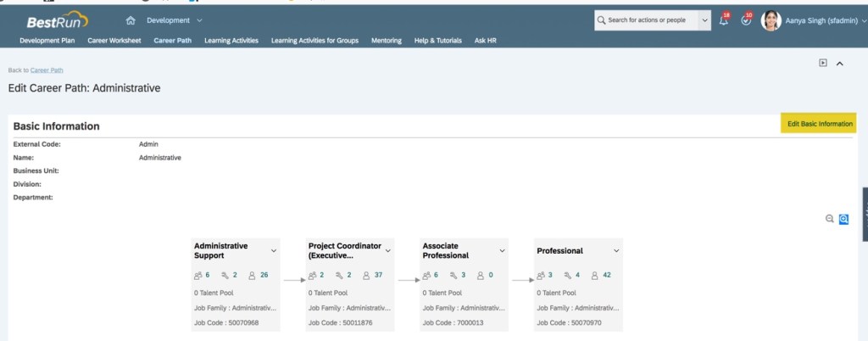Follow the Career Path back link
The height and width of the screenshot is (341, 868).
pyautogui.click(x=47, y=70)
